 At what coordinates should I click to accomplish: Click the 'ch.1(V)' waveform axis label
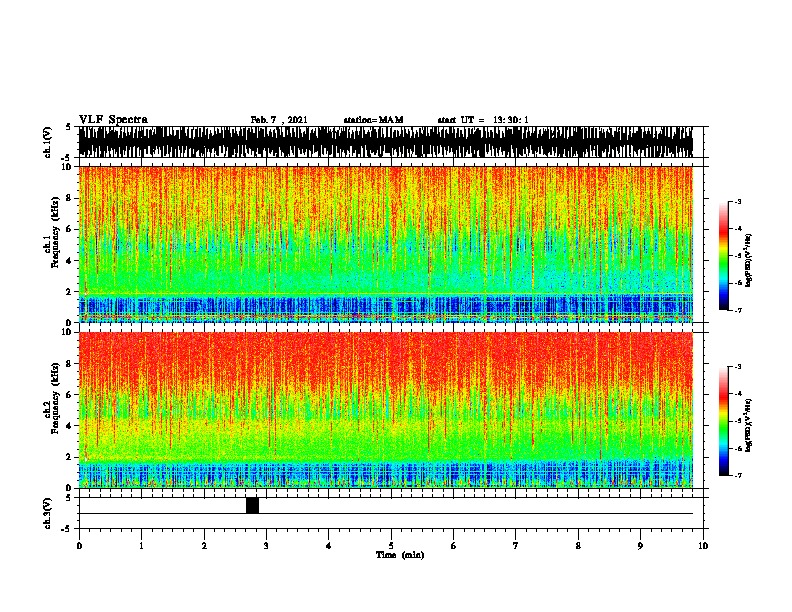coord(48,142)
